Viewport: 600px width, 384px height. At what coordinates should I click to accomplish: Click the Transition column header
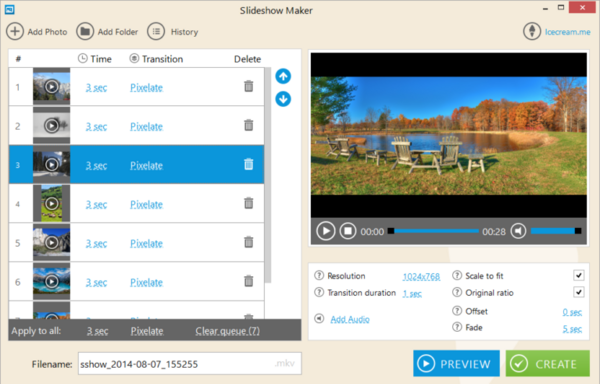click(x=156, y=59)
